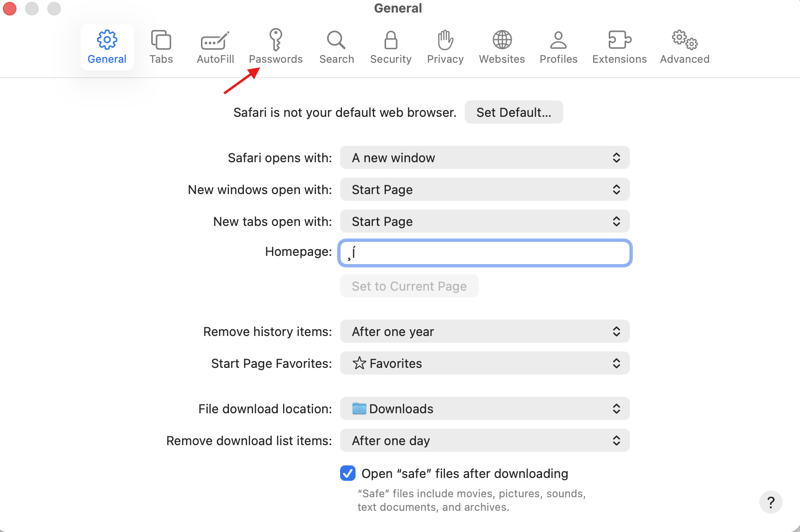The width and height of the screenshot is (800, 532).
Task: Expand Remove download list items dropdown
Action: (485, 440)
